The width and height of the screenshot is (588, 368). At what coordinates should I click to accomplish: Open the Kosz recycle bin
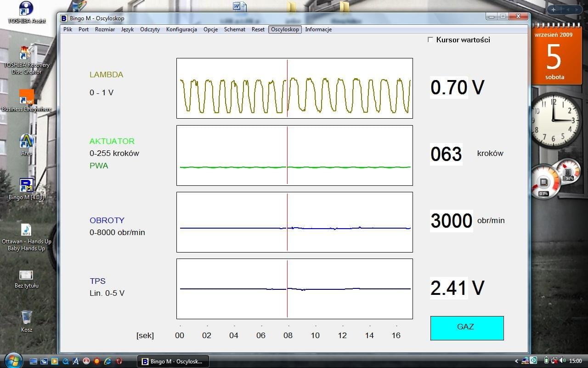[27, 321]
